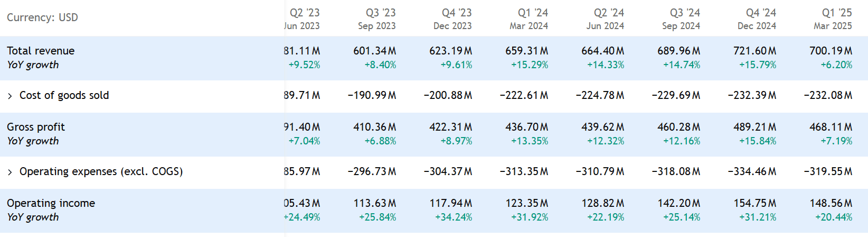Click the Total revenue row label
Screen dimensions: 868x237
(41, 51)
